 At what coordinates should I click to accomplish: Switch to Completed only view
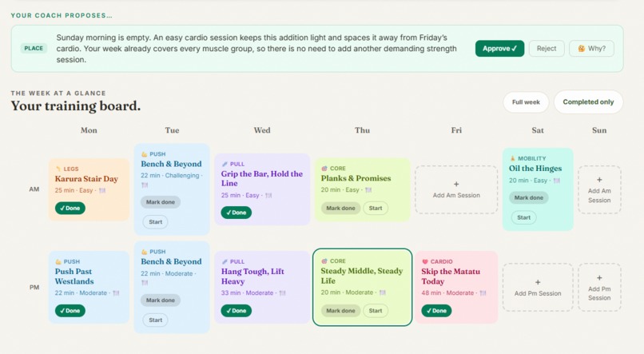pyautogui.click(x=588, y=101)
